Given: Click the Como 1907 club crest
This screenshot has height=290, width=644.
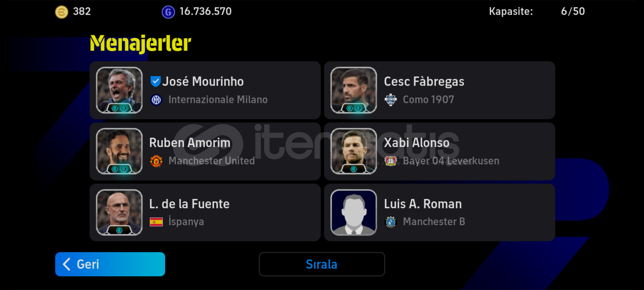Looking at the screenshot, I should [x=391, y=100].
